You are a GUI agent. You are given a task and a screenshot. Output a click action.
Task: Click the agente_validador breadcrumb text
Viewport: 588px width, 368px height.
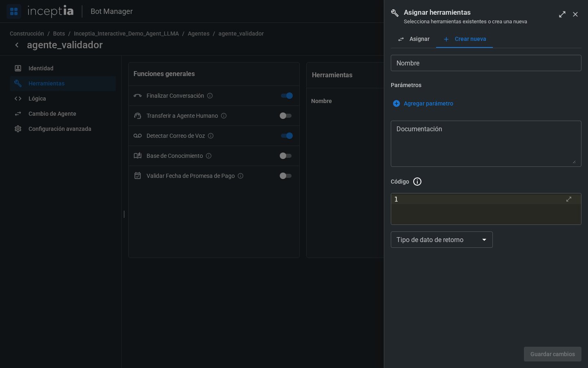tap(241, 34)
